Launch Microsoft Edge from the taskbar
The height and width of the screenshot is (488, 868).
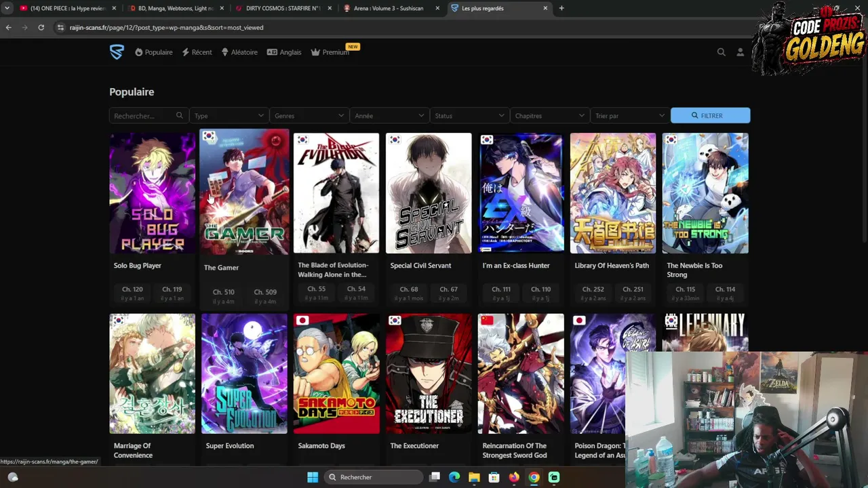454,477
